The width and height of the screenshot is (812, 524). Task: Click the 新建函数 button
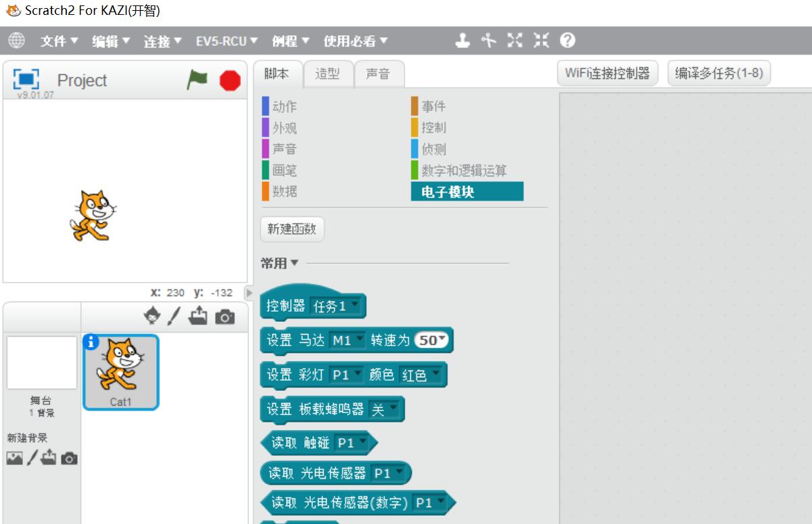tap(292, 229)
